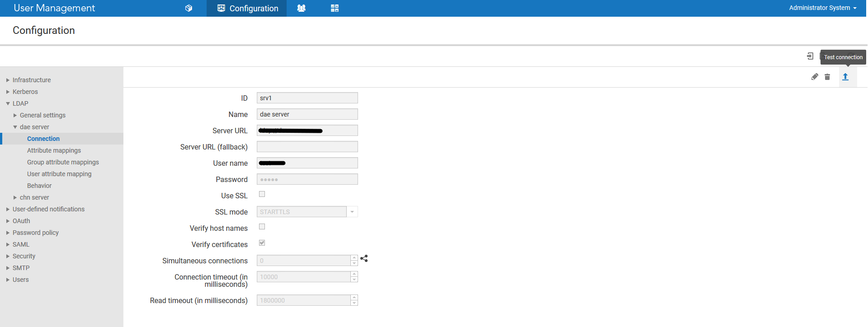Viewport: 868px width, 327px height.
Task: Expand the Infrastructure tree node
Action: point(8,80)
